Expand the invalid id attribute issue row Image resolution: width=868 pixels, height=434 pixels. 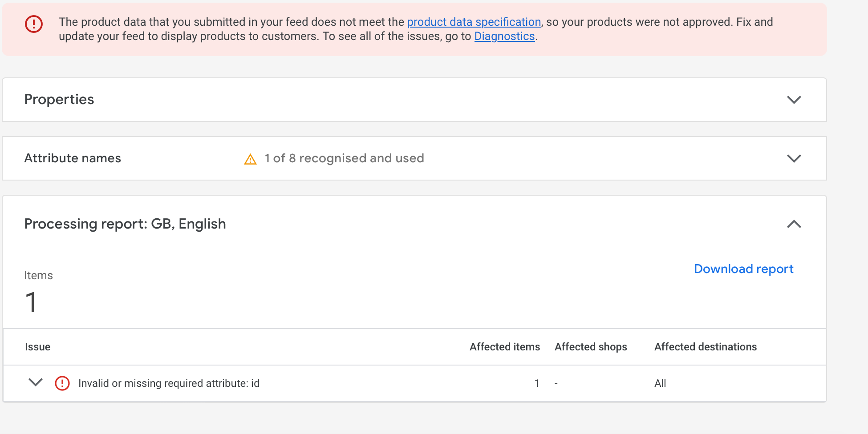[36, 382]
